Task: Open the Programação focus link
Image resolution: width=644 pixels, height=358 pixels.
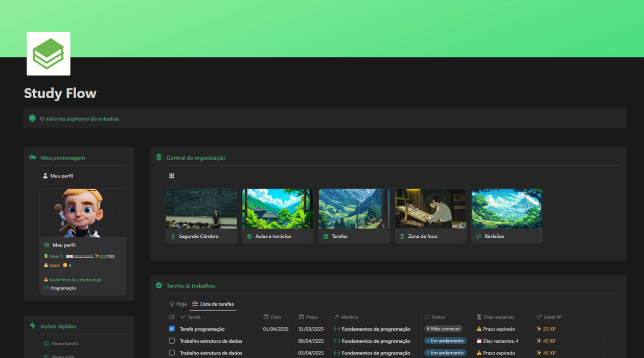Action: [x=63, y=288]
